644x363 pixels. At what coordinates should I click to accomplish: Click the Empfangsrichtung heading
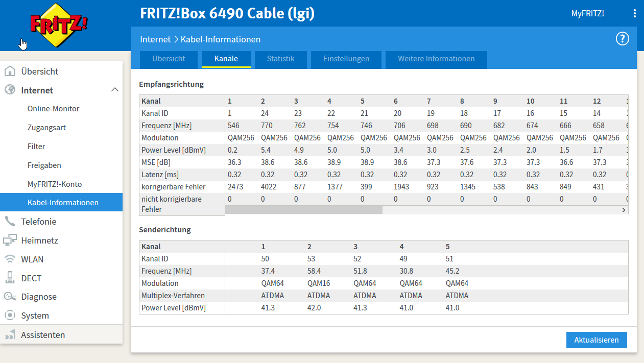click(x=171, y=84)
